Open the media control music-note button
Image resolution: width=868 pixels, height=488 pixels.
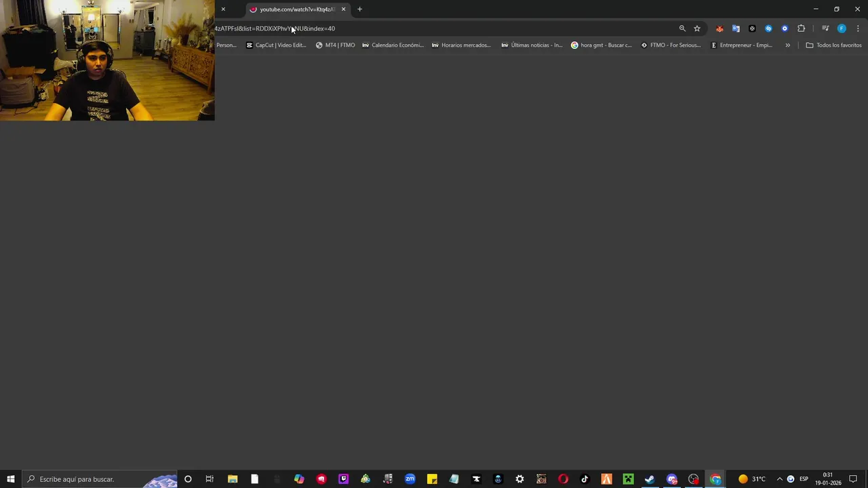pos(825,28)
